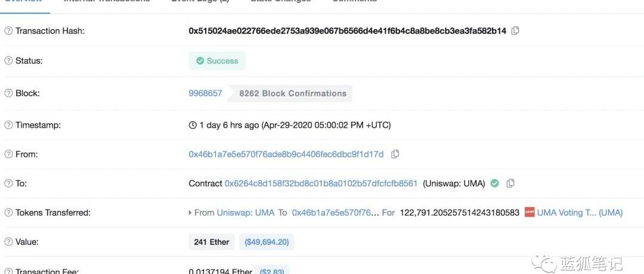The width and height of the screenshot is (644, 274).
Task: Copy the Uniswap contract address icon
Action: pos(510,183)
